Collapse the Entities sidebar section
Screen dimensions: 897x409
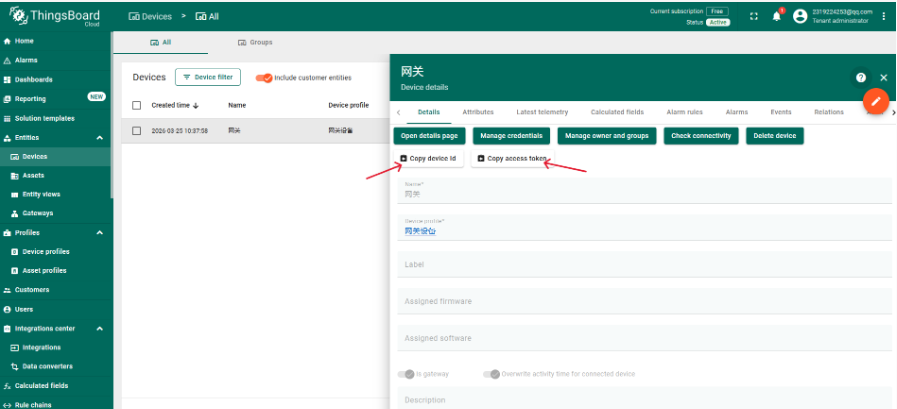tap(99, 137)
